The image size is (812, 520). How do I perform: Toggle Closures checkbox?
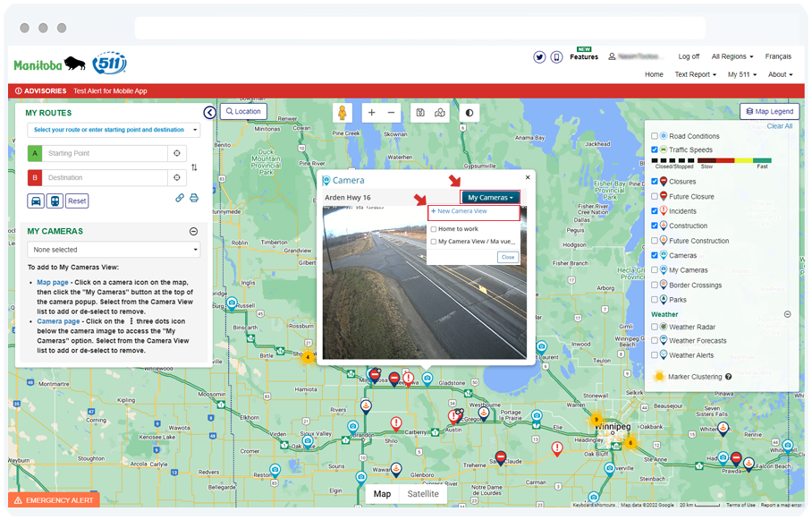(x=655, y=182)
